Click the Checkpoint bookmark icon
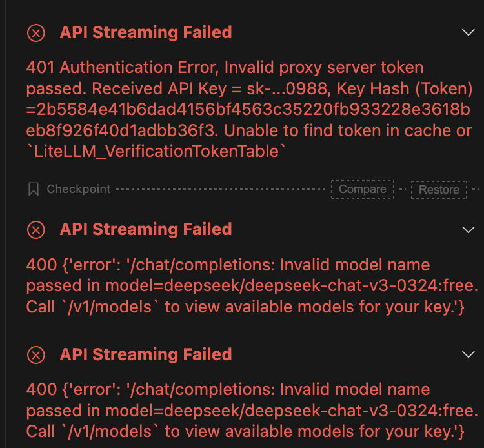This screenshot has height=448, width=484. tap(34, 189)
